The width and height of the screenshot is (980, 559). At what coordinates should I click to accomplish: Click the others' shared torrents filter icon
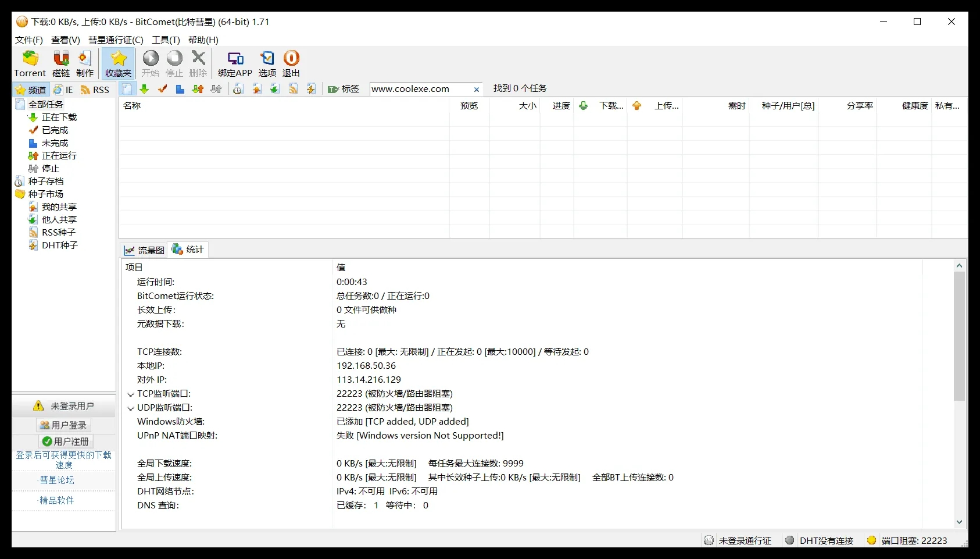pyautogui.click(x=275, y=89)
